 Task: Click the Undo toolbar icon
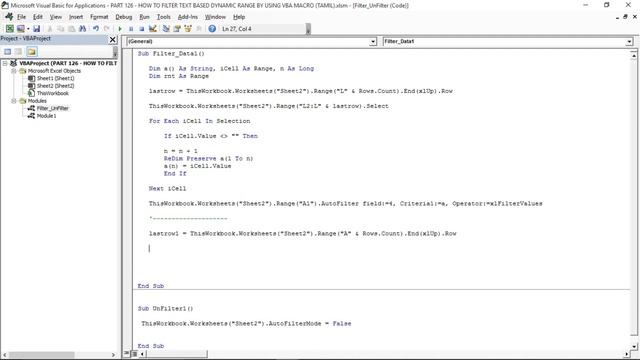[x=96, y=29]
